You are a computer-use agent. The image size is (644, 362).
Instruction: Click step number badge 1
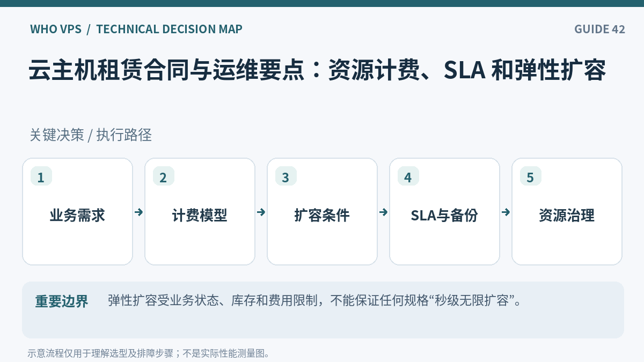[41, 177]
